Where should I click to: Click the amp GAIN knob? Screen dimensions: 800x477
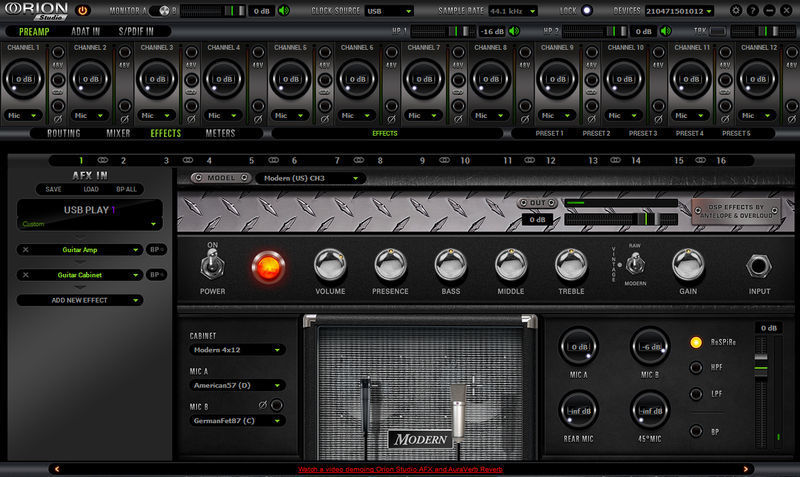(x=688, y=265)
